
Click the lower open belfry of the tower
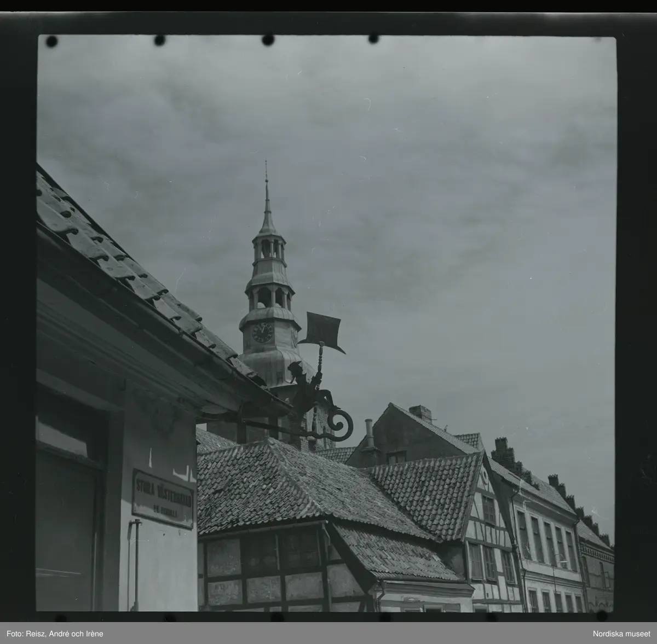(x=266, y=297)
